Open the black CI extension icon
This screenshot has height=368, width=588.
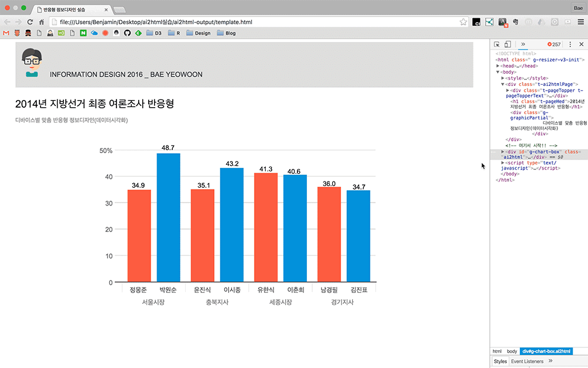click(x=476, y=22)
